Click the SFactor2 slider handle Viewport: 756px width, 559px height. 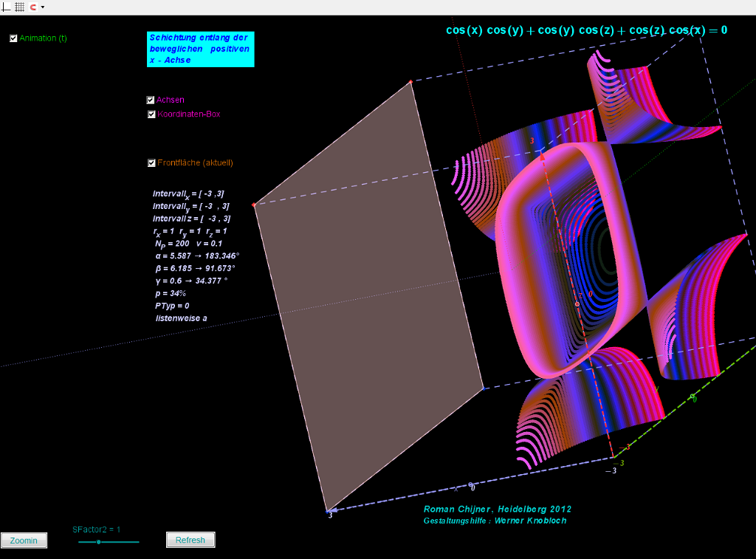pyautogui.click(x=98, y=542)
